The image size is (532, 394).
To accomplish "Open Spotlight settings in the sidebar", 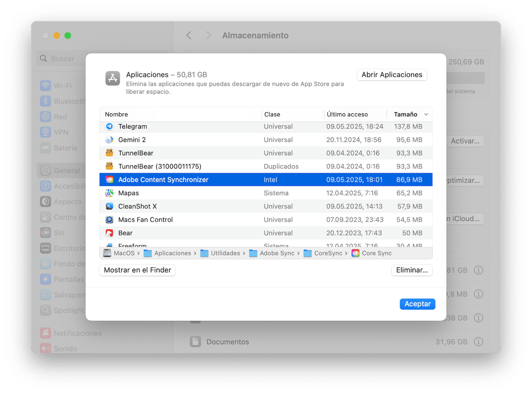I will pyautogui.click(x=62, y=310).
